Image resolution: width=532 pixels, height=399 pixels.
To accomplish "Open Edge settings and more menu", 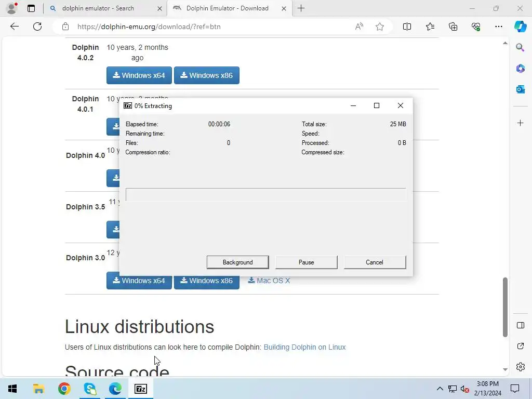I will pos(498,26).
